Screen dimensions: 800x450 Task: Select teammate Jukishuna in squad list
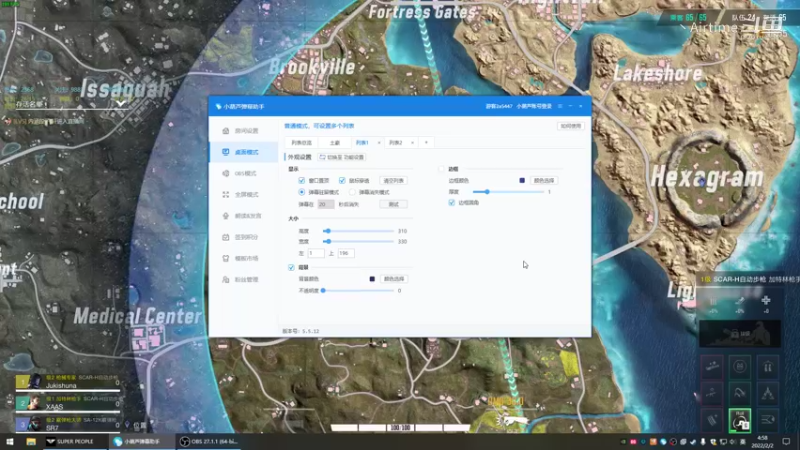[67, 382]
